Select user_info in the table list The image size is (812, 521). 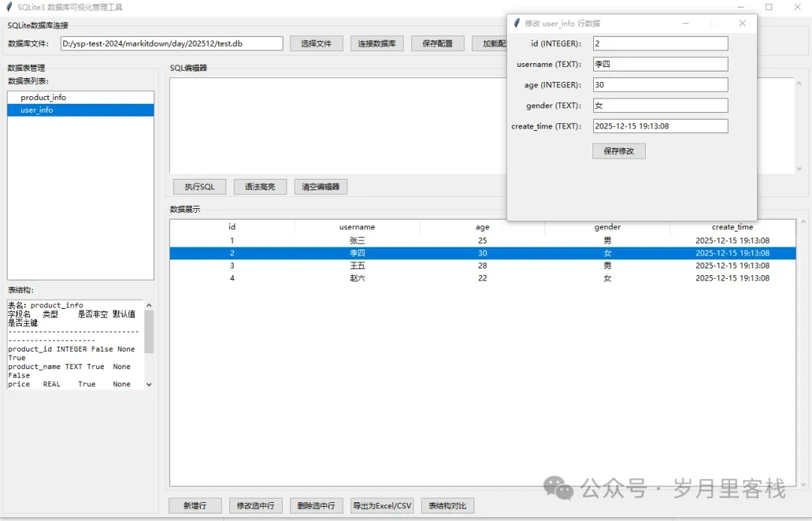(80, 110)
